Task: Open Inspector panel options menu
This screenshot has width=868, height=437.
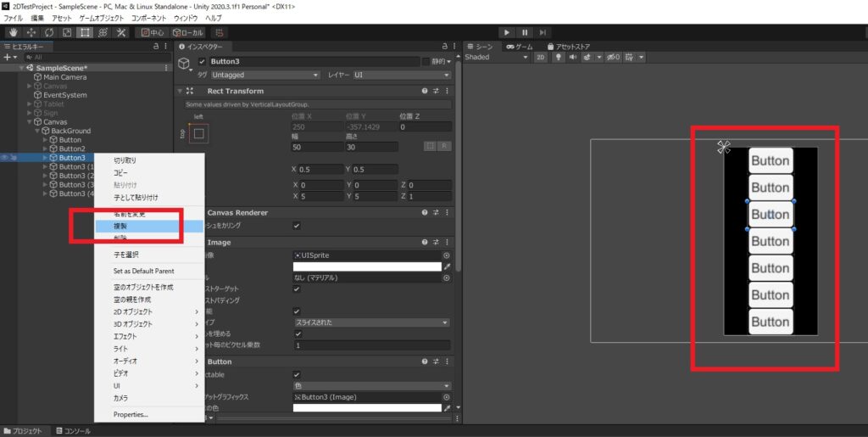Action: point(454,47)
